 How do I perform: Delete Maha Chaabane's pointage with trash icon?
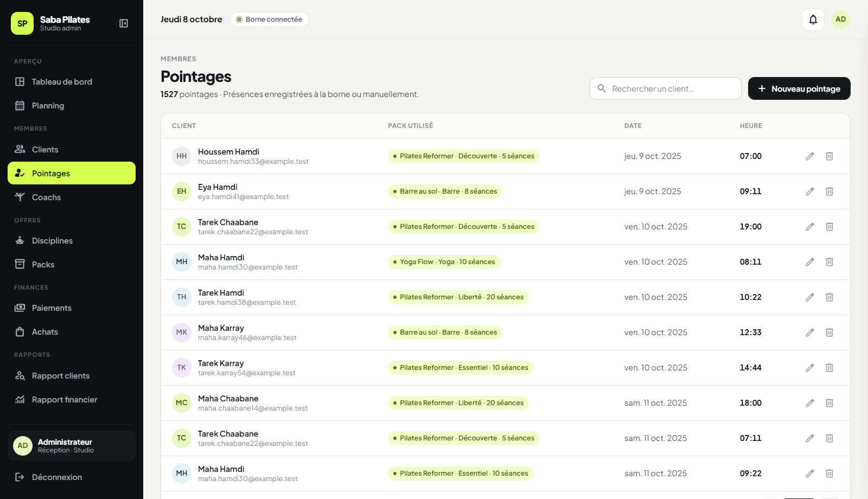829,403
